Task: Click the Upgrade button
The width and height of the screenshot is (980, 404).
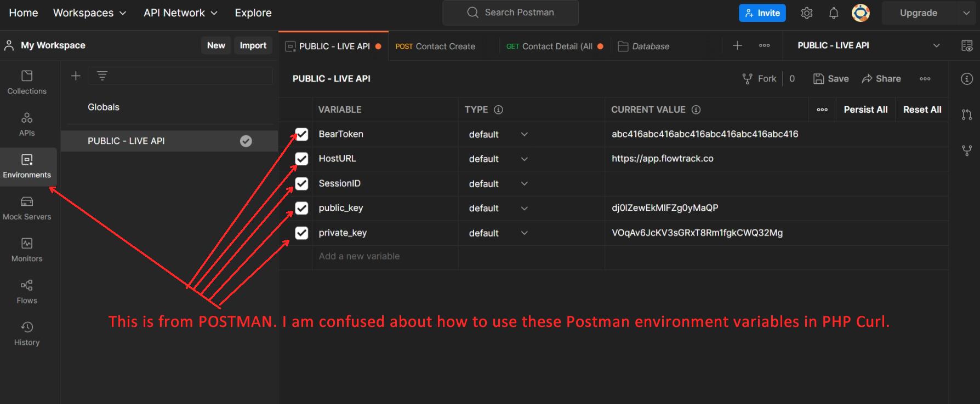Action: (919, 13)
